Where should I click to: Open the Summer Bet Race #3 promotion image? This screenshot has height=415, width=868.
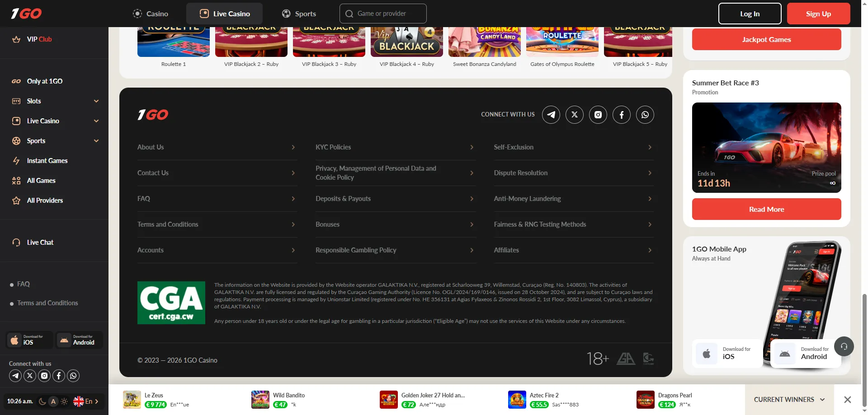coord(767,148)
